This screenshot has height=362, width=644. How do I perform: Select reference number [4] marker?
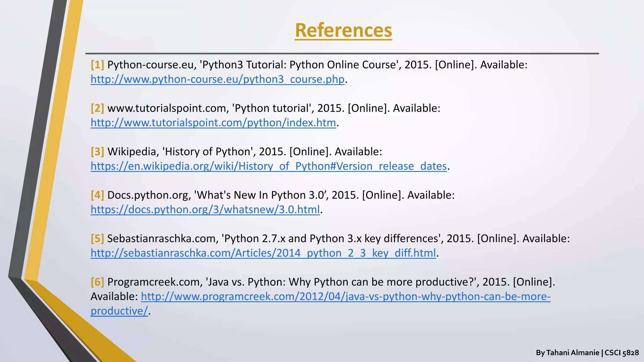point(97,195)
